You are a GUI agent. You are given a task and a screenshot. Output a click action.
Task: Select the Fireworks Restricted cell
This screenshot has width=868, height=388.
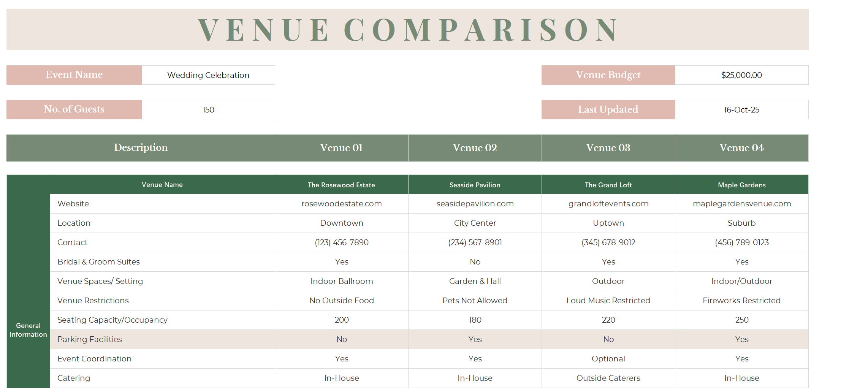(x=741, y=301)
